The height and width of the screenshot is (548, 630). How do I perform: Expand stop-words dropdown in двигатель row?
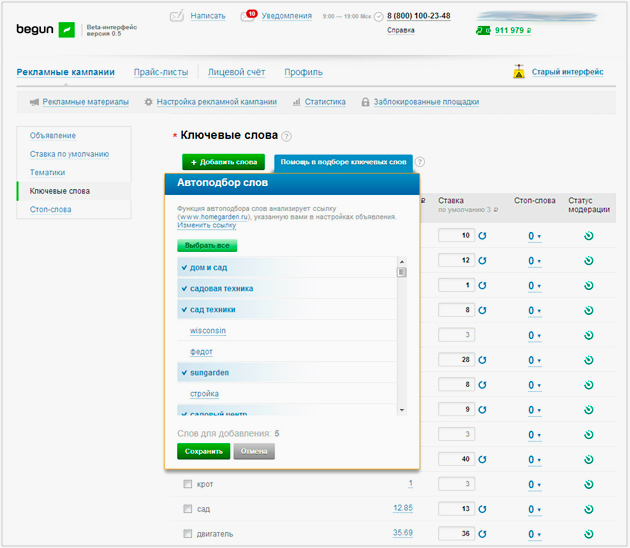(x=535, y=534)
